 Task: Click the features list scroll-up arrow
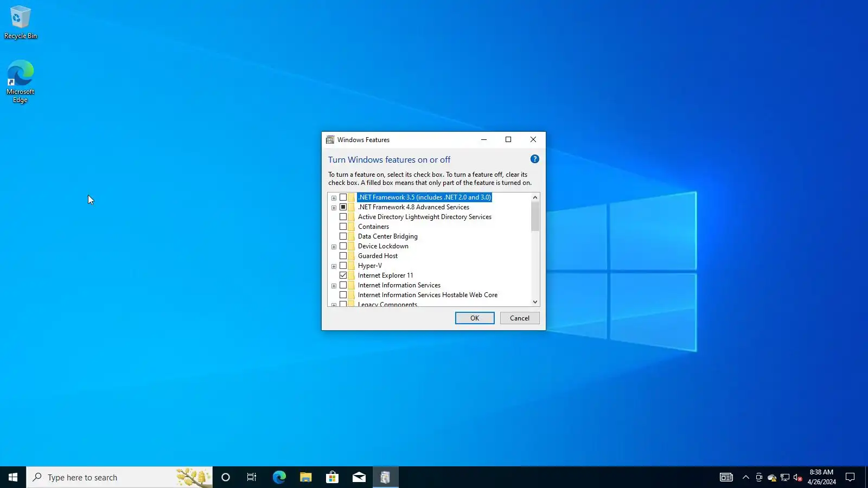pyautogui.click(x=535, y=197)
